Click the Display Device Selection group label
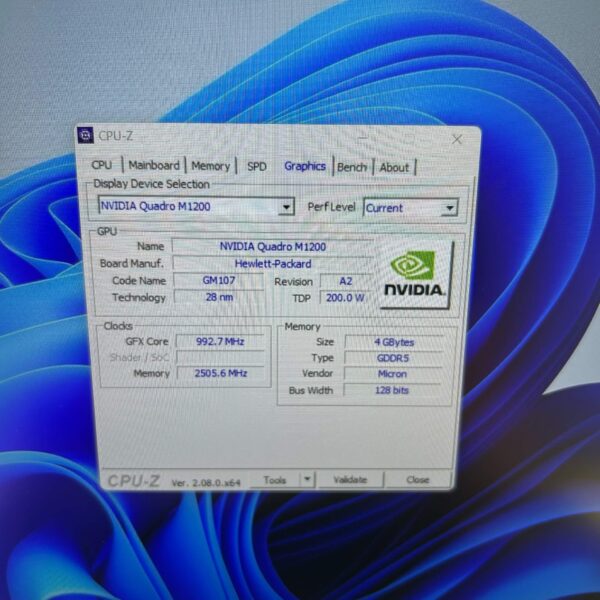 pos(152,184)
